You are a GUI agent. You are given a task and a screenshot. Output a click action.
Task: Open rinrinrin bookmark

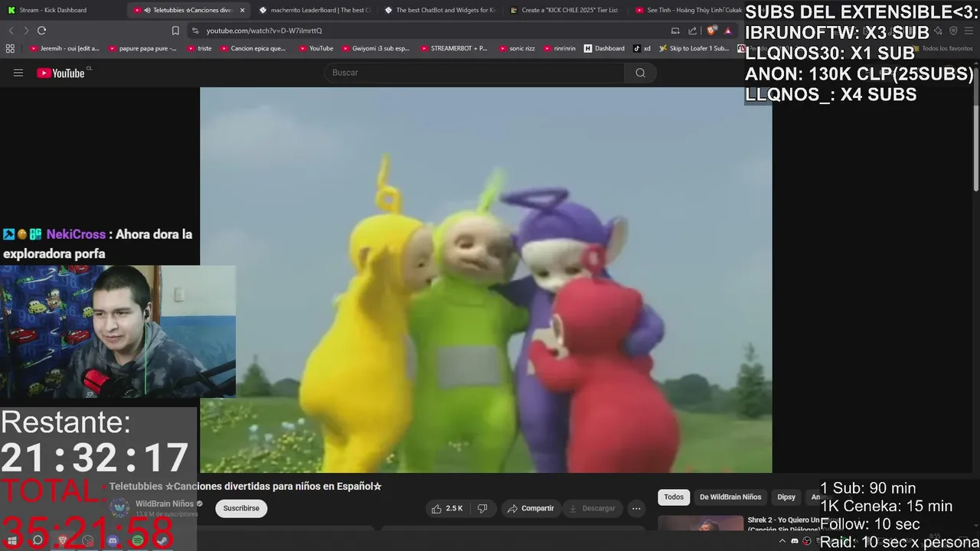click(559, 48)
